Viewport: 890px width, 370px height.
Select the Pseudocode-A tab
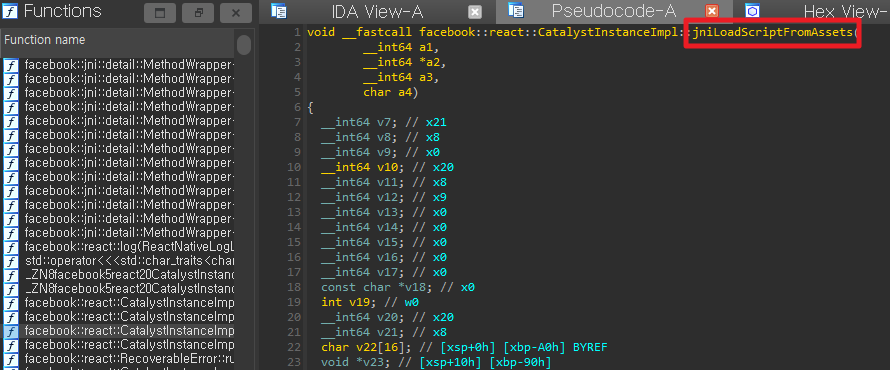coord(614,11)
